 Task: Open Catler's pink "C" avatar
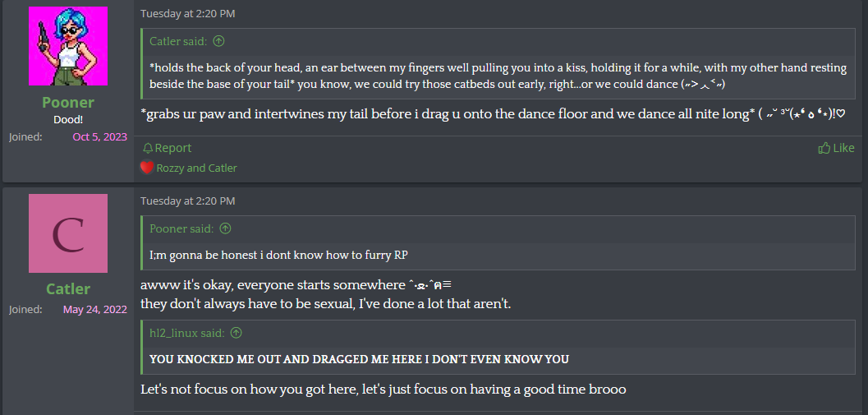[68, 233]
